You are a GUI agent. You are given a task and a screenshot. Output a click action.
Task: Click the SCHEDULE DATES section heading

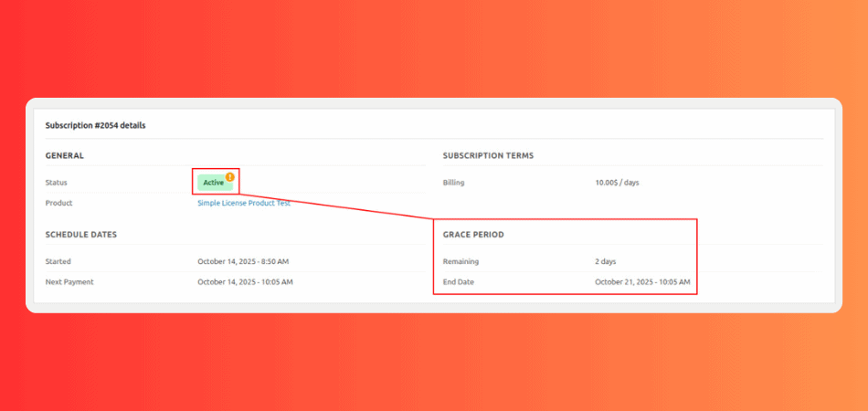pyautogui.click(x=80, y=235)
